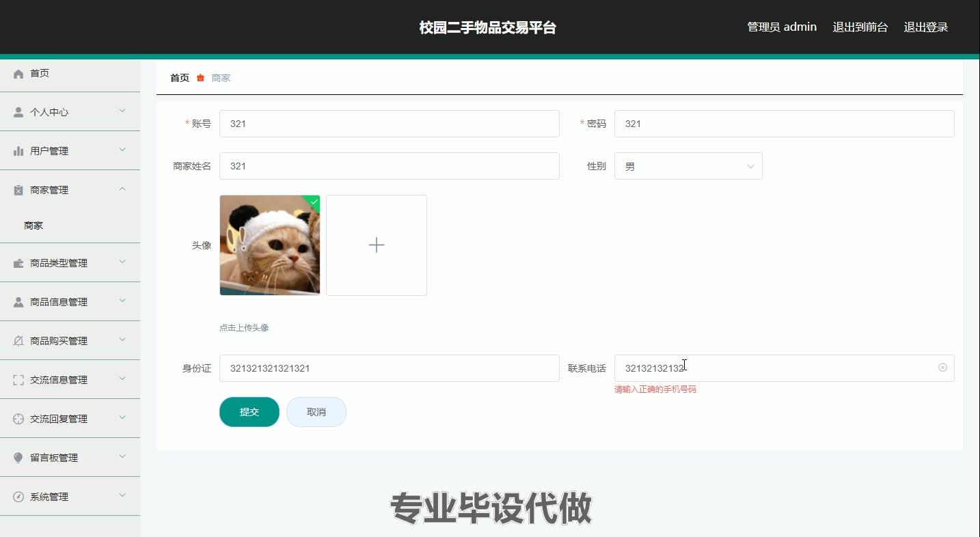Open the 性别 dropdown showing 男
980x537 pixels.
pos(688,166)
